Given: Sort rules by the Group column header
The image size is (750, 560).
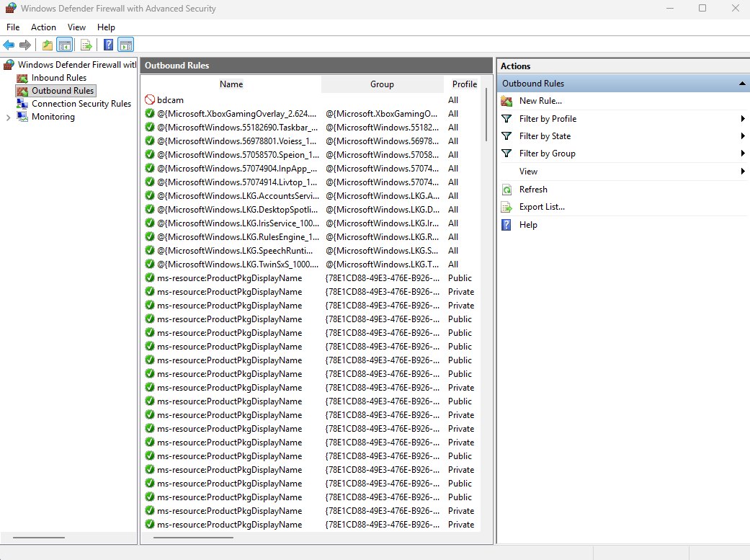Looking at the screenshot, I should (382, 84).
